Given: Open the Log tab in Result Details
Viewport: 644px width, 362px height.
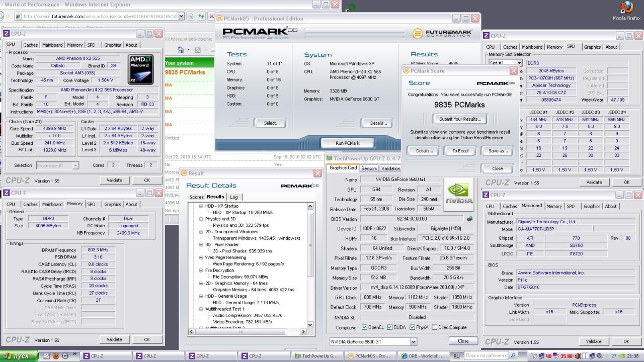Looking at the screenshot, I should click(233, 197).
